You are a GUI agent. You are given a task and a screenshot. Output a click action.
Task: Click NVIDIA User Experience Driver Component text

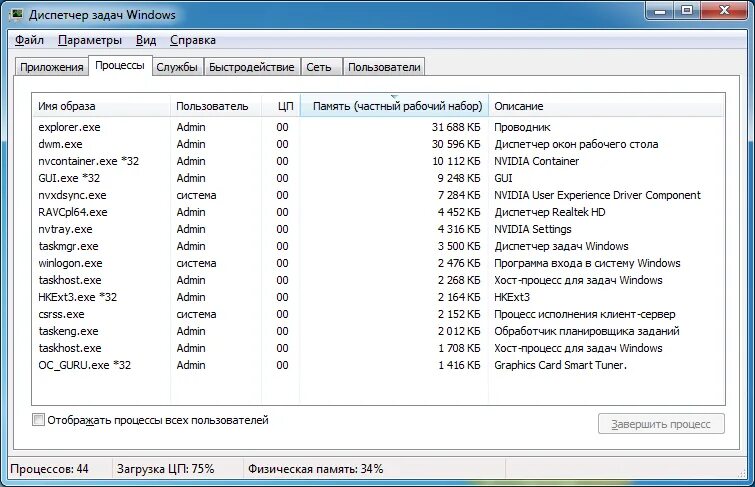pyautogui.click(x=597, y=195)
